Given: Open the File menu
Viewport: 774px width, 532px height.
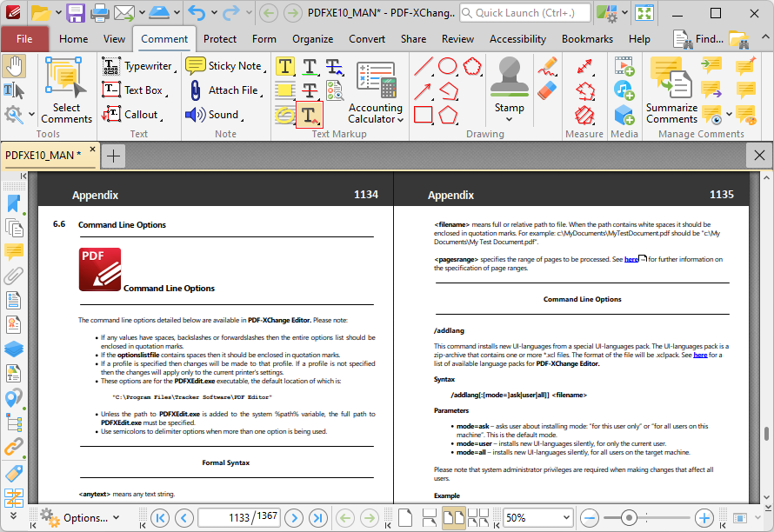Looking at the screenshot, I should pos(24,39).
